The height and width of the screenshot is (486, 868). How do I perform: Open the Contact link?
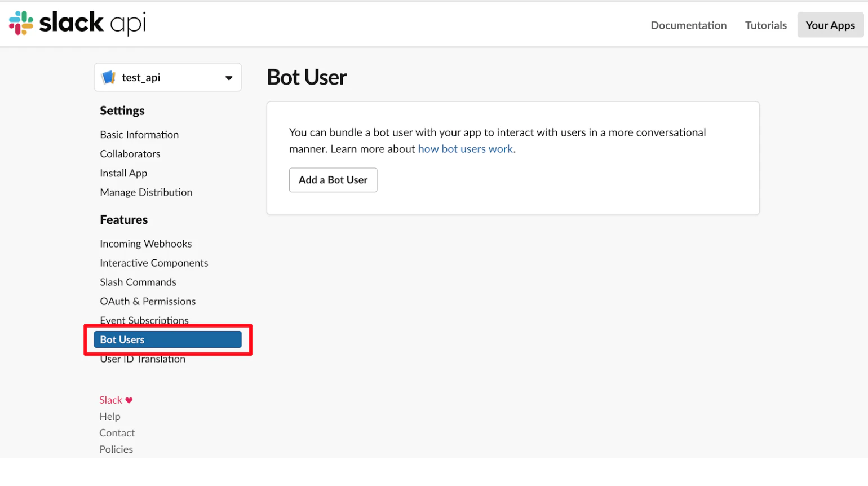click(117, 433)
